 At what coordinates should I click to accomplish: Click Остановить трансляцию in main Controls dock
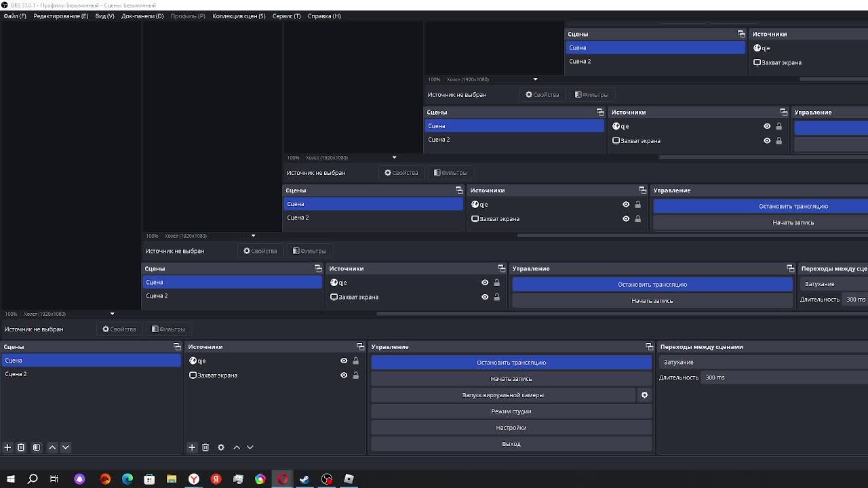click(x=511, y=363)
